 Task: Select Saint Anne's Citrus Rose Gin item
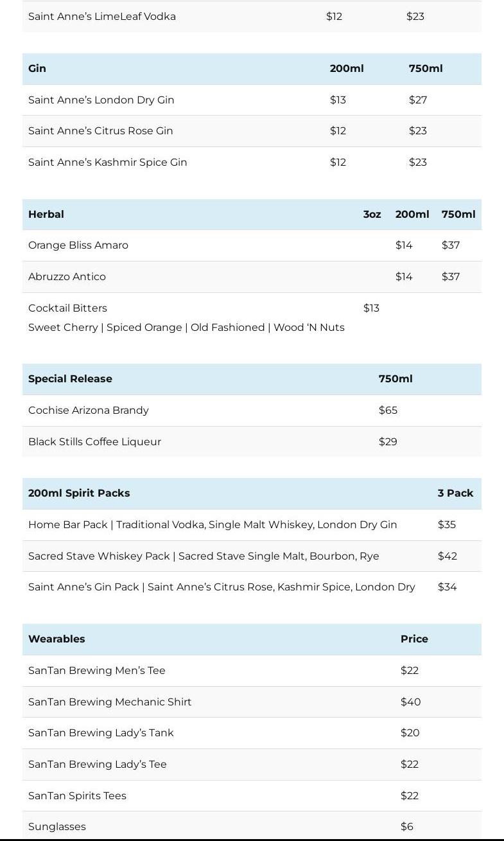coord(101,131)
